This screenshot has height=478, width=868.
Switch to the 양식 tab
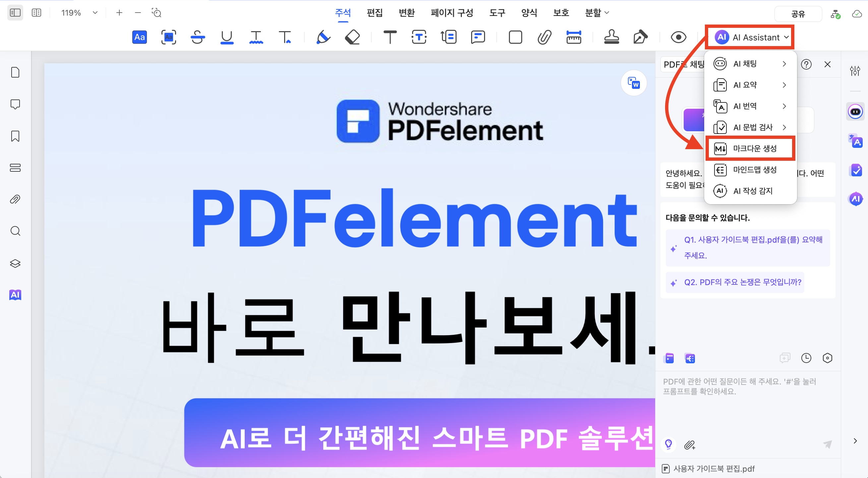[x=529, y=13]
